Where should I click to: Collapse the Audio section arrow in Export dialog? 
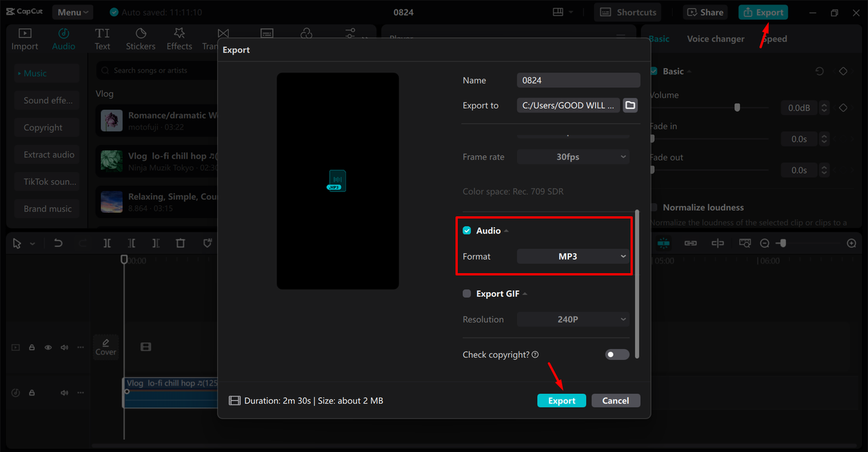click(507, 231)
